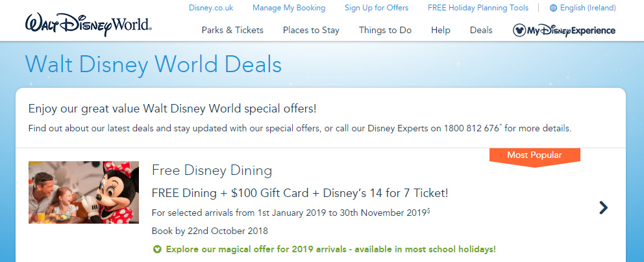Image resolution: width=644 pixels, height=262 pixels.
Task: Click the Minnie Mouse dining thumbnail
Action: tap(84, 192)
